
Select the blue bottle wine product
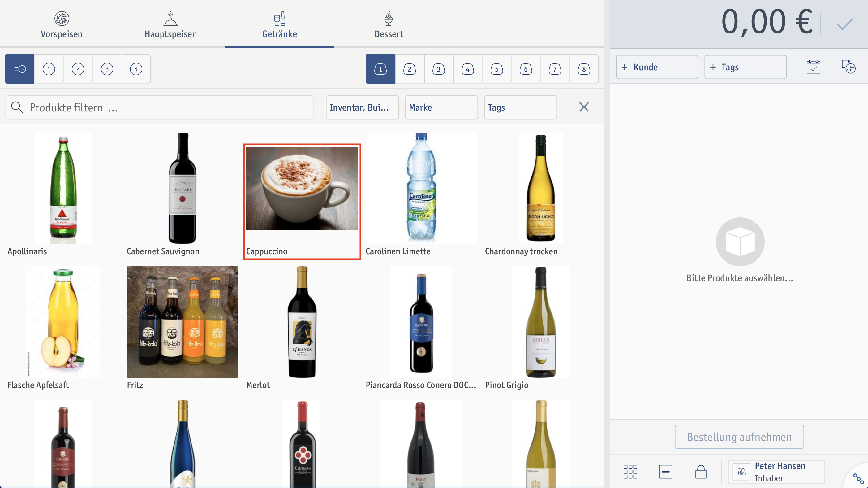182,444
